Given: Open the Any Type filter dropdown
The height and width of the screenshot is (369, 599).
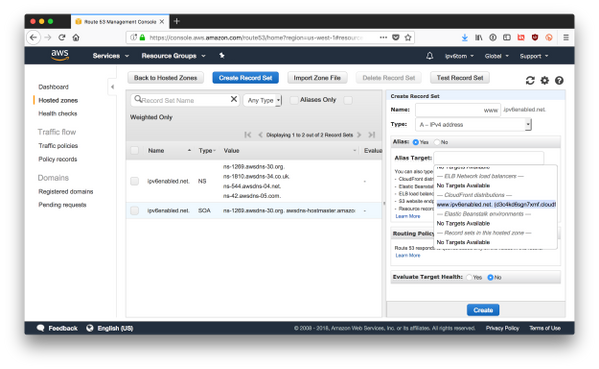Looking at the screenshot, I should point(262,100).
